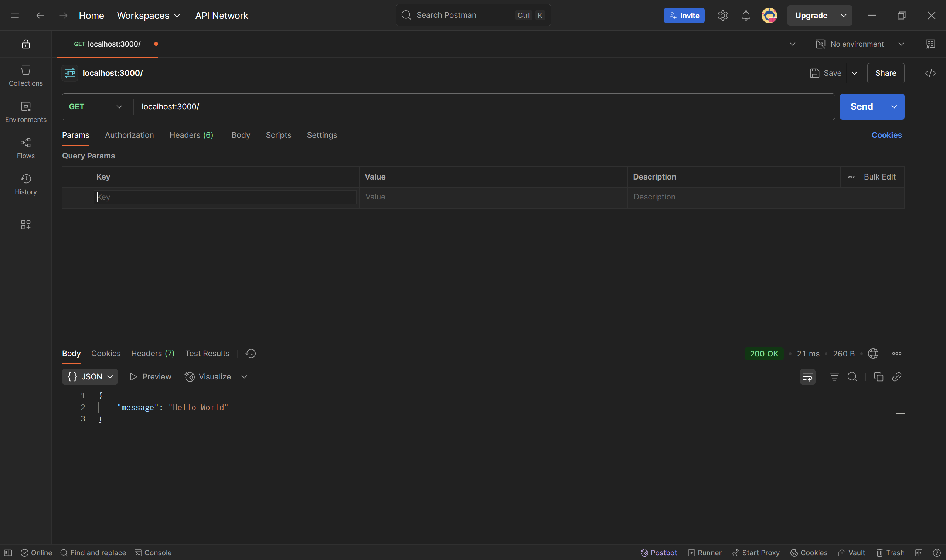Open the code snippet icon
This screenshot has height=560, width=946.
[930, 73]
